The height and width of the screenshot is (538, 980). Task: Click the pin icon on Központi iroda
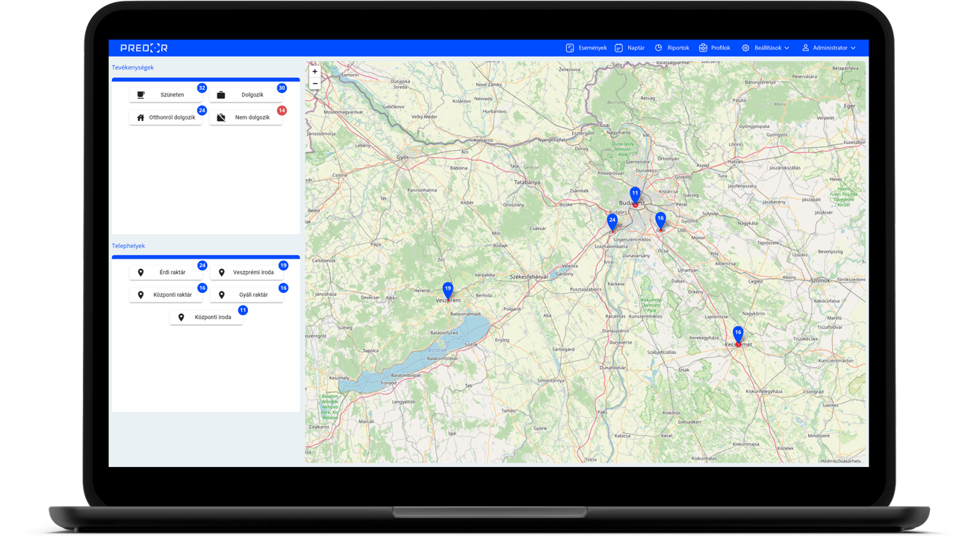click(181, 318)
